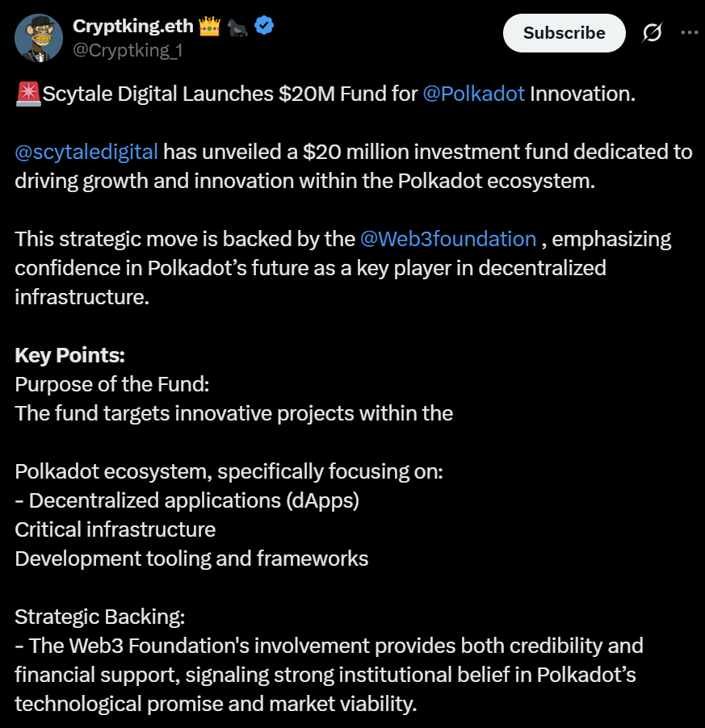Image resolution: width=705 pixels, height=728 pixels.
Task: Click the bold "Key Points:" heading
Action: pyautogui.click(x=69, y=355)
